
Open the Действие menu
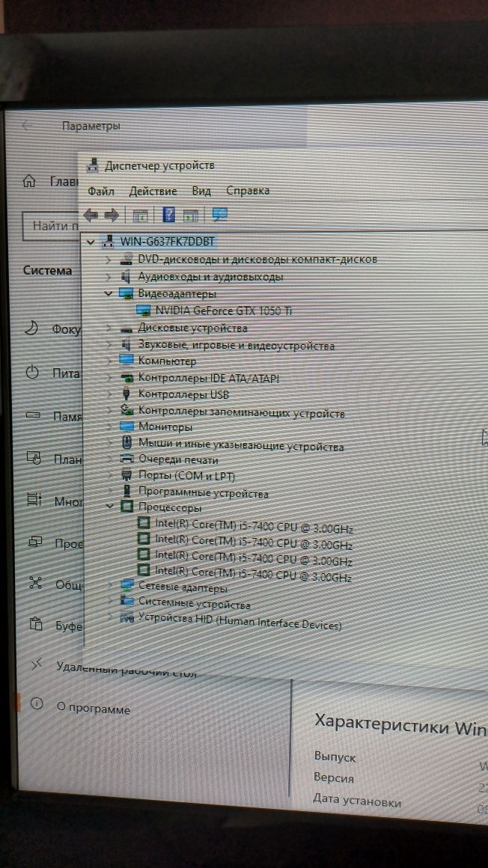153,192
